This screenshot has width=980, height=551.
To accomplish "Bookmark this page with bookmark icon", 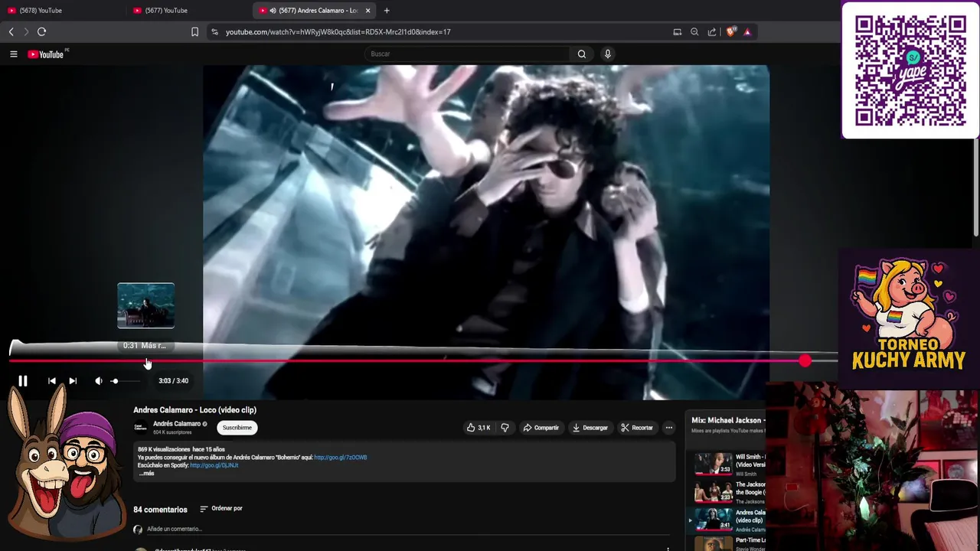I will [x=194, y=32].
